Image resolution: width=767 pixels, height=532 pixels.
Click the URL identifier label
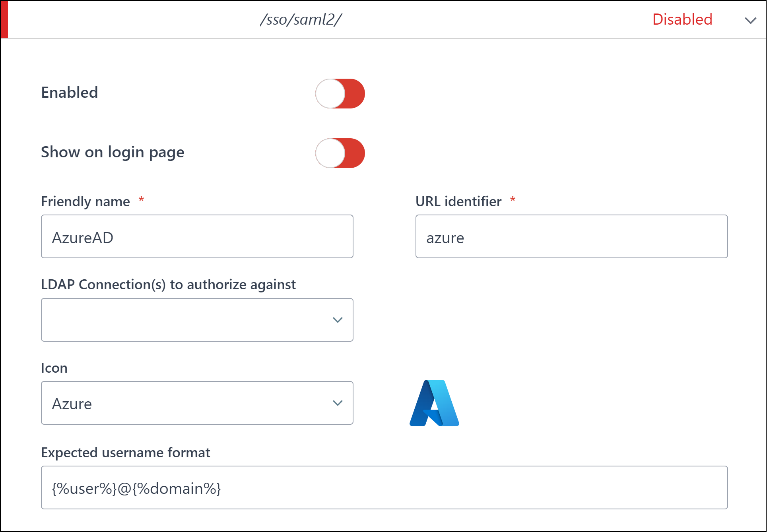pyautogui.click(x=458, y=201)
